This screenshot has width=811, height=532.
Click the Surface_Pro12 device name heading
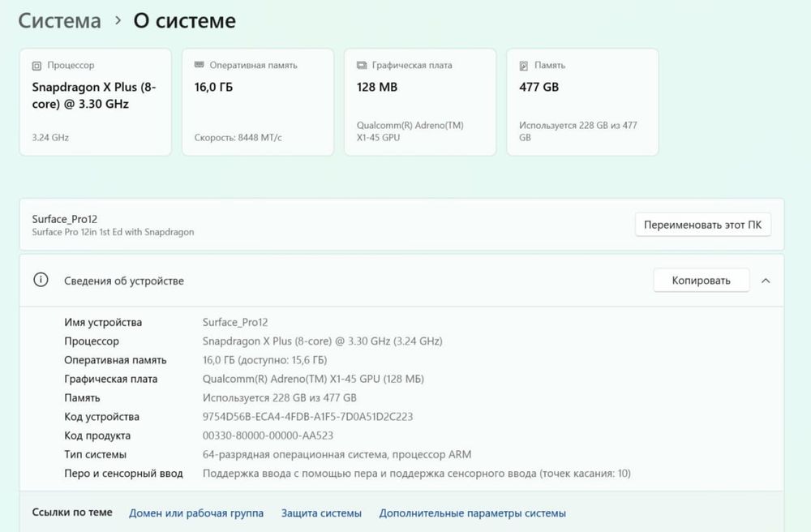pyautogui.click(x=65, y=219)
